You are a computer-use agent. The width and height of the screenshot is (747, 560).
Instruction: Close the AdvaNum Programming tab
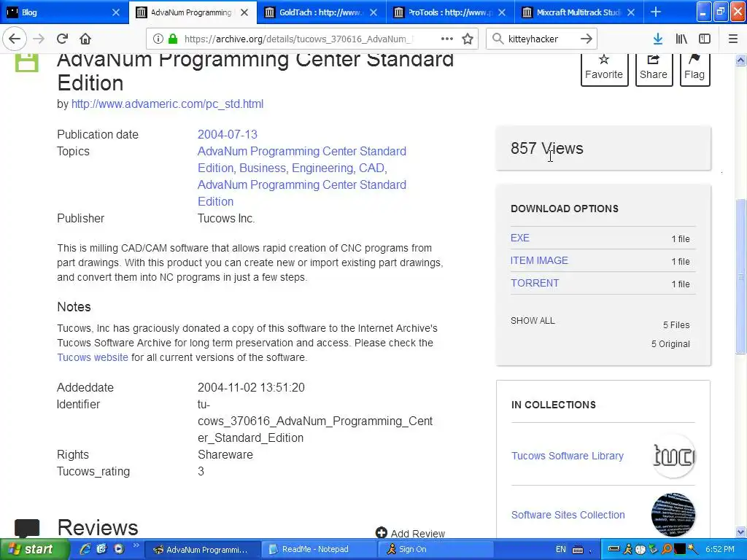[244, 12]
